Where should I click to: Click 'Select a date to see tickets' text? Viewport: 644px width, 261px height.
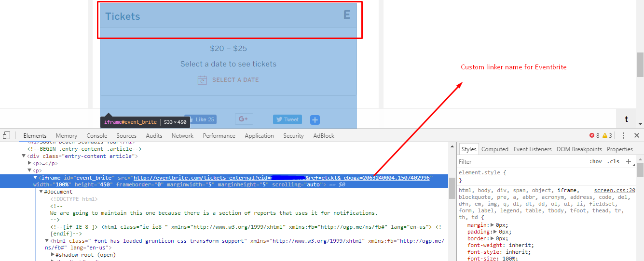[228, 64]
